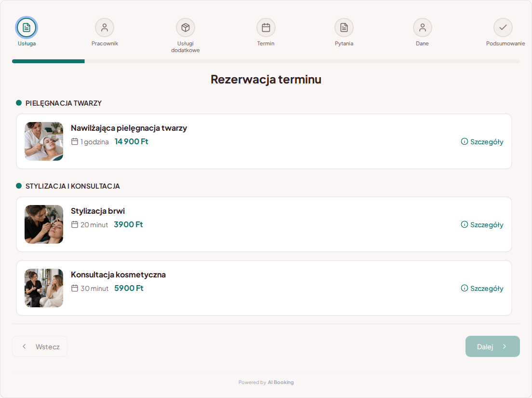The height and width of the screenshot is (398, 532).
Task: Choose the Nawilżająca pielęgnacja twarzy service title
Action: [129, 128]
